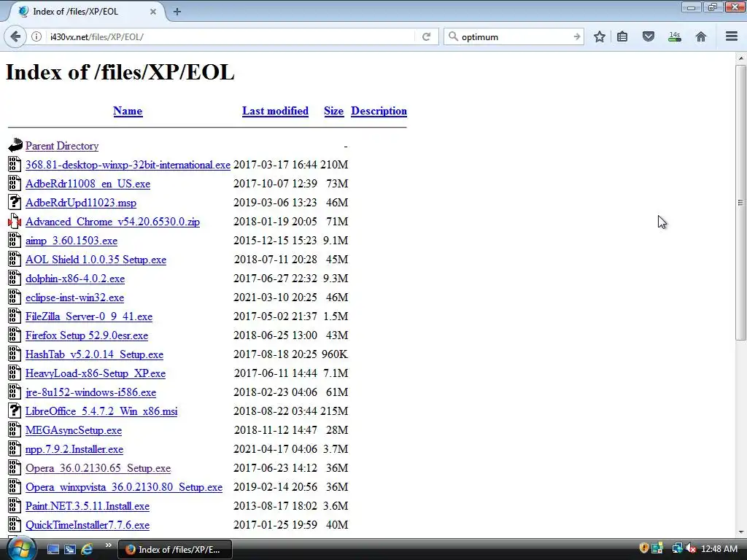Download HashTab_v5.2.0.14_Setup.exe
Image resolution: width=747 pixels, height=560 pixels.
pos(94,355)
